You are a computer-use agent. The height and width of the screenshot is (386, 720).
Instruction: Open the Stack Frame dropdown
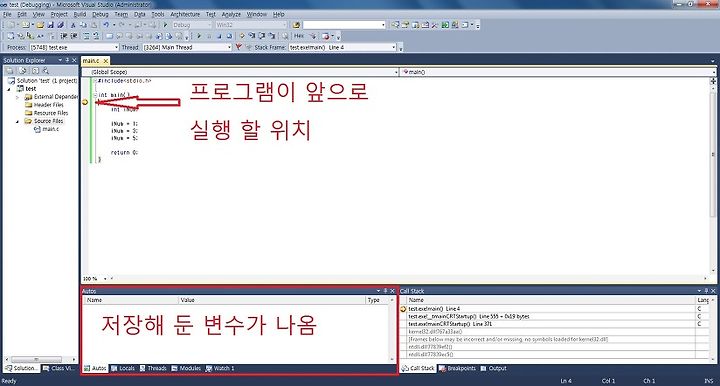tap(343, 47)
